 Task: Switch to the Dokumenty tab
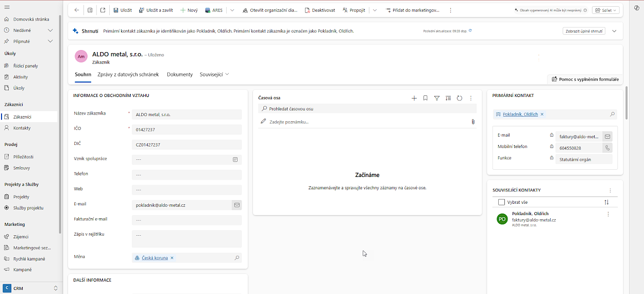(x=180, y=74)
